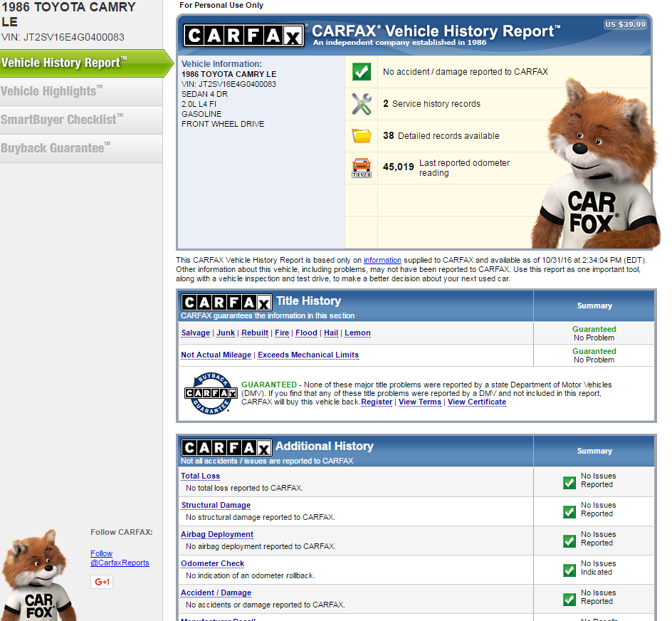This screenshot has width=672, height=621.
Task: Click the Junk title link
Action: [226, 333]
